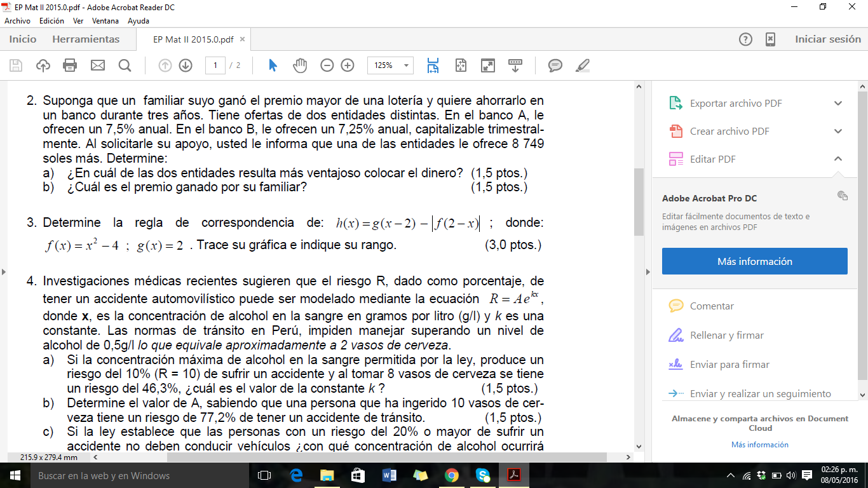The height and width of the screenshot is (488, 868).
Task: Click the Más información blue button
Action: [754, 261]
